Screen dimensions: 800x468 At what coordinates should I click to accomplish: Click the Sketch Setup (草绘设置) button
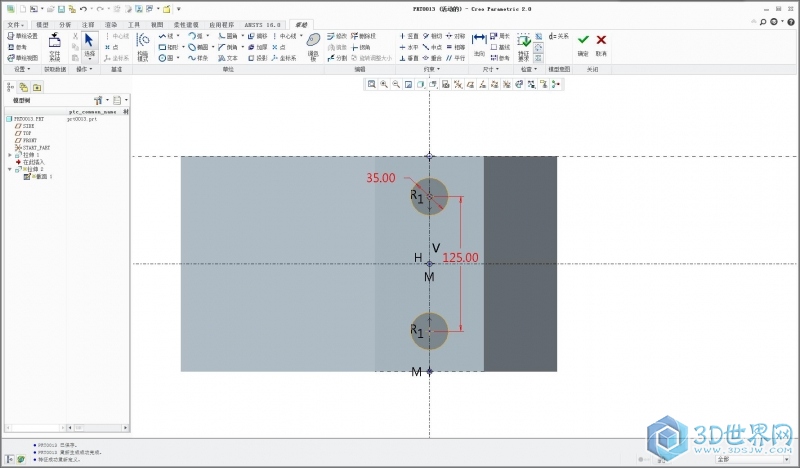point(23,36)
